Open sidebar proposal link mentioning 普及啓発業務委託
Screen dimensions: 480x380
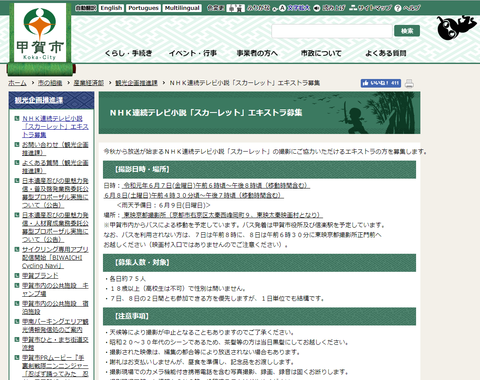pos(55,193)
